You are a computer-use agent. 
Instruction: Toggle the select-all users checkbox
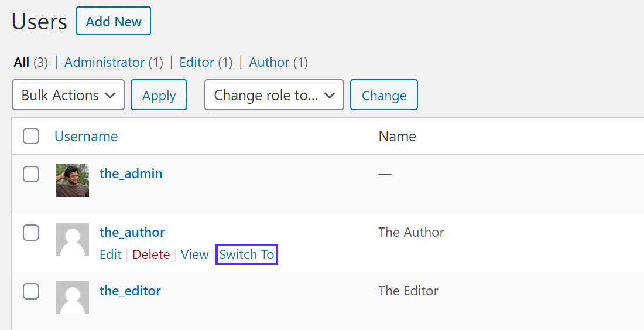(x=31, y=137)
